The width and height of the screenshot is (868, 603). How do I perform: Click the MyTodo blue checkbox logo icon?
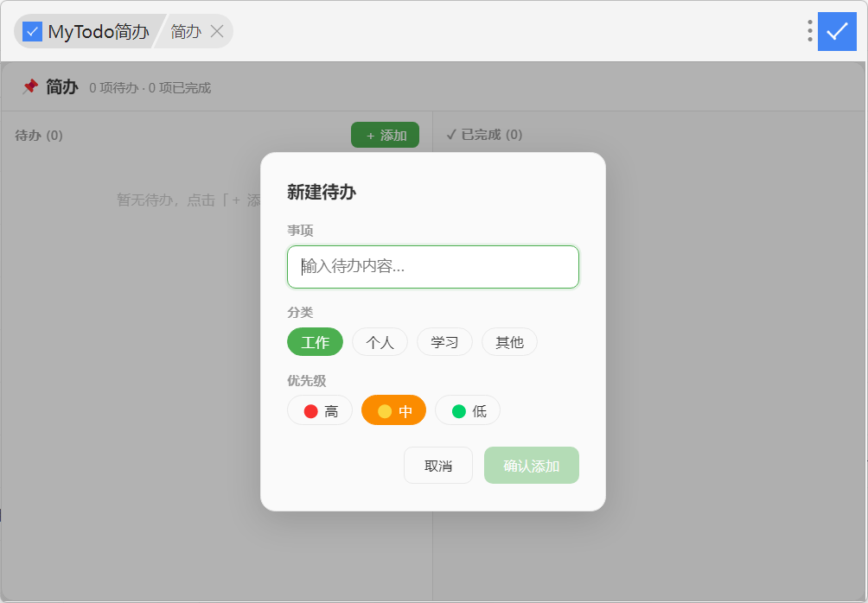32,32
